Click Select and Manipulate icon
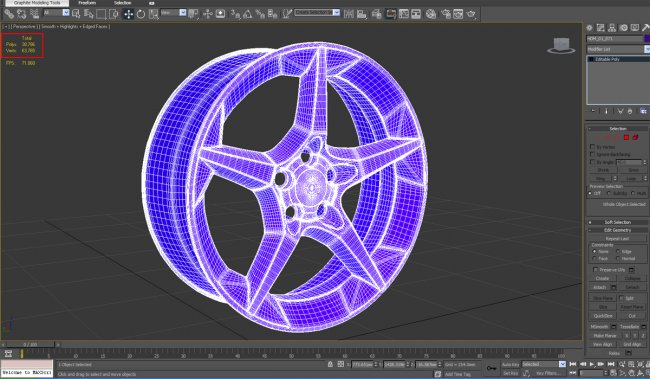 (x=208, y=14)
